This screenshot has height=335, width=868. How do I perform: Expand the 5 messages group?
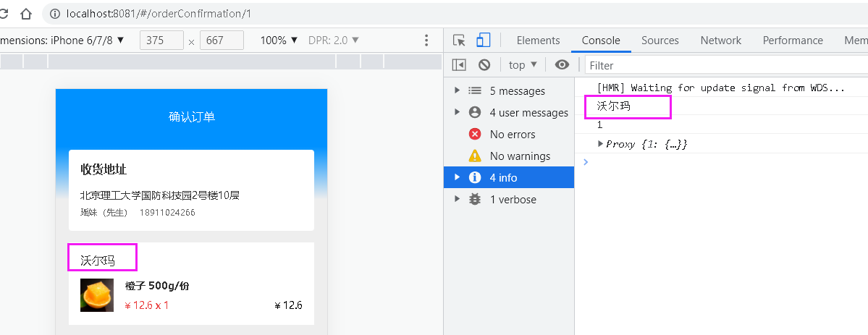point(457,90)
